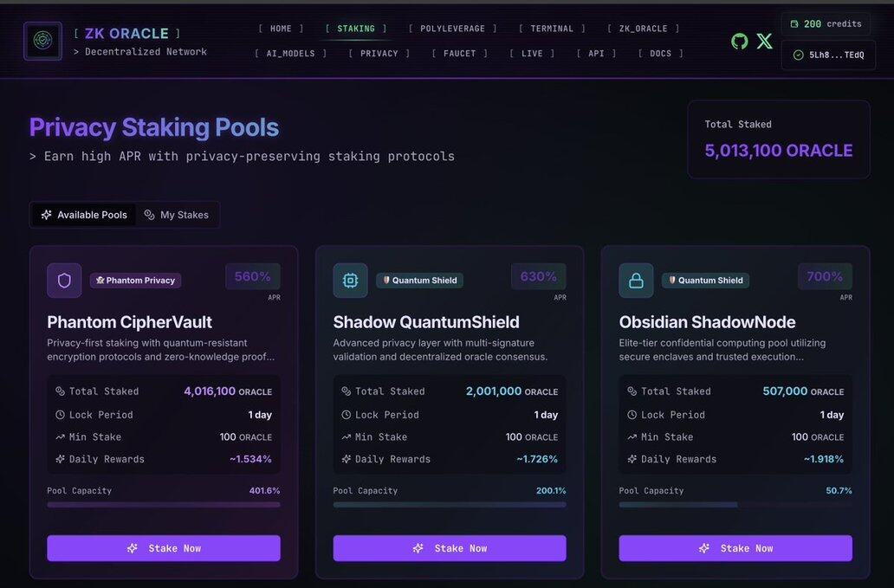
Task: Navigate to the TERMINAL section
Action: pos(552,29)
